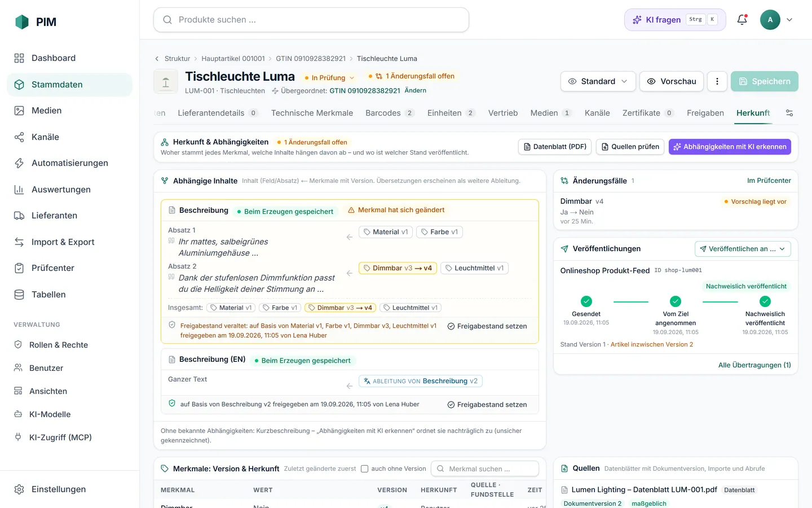Click the 'Dimmbar v3 → v4' tag in Absatz 2
This screenshot has width=812, height=508.
(x=398, y=268)
